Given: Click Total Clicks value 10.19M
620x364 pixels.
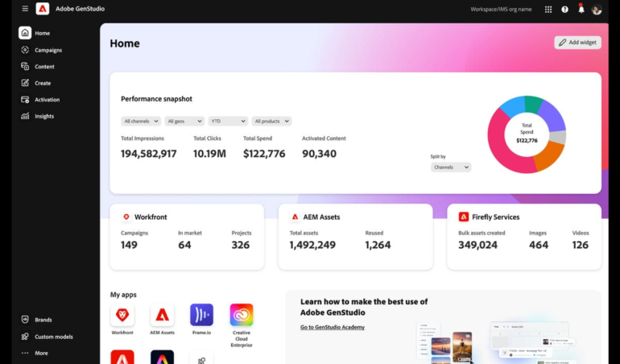Looking at the screenshot, I should [x=209, y=154].
